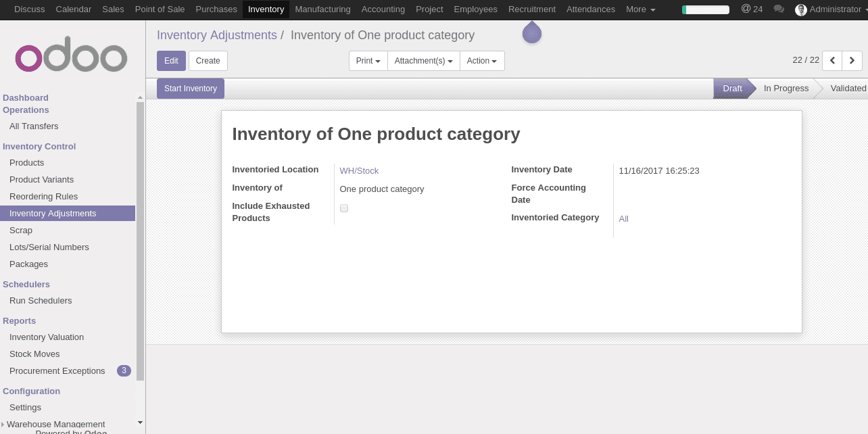Go to next record arrow
This screenshot has width=868, height=434.
click(x=852, y=60)
